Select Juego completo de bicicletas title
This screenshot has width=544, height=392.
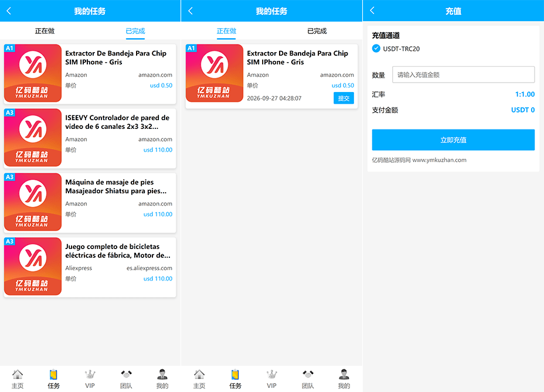(x=118, y=251)
